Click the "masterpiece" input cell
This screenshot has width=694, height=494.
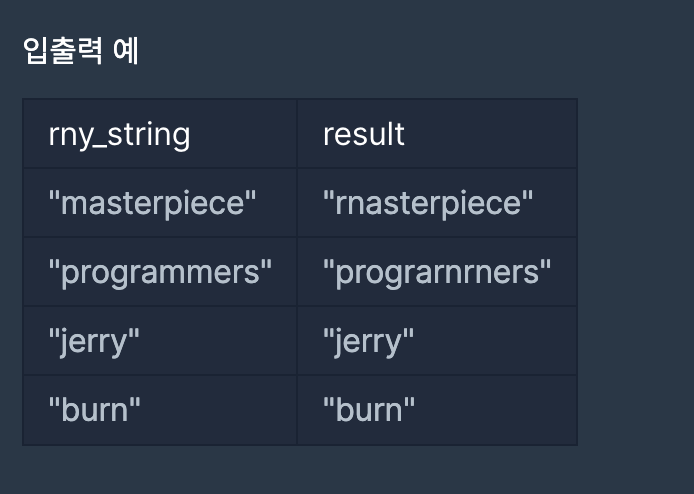tap(160, 203)
